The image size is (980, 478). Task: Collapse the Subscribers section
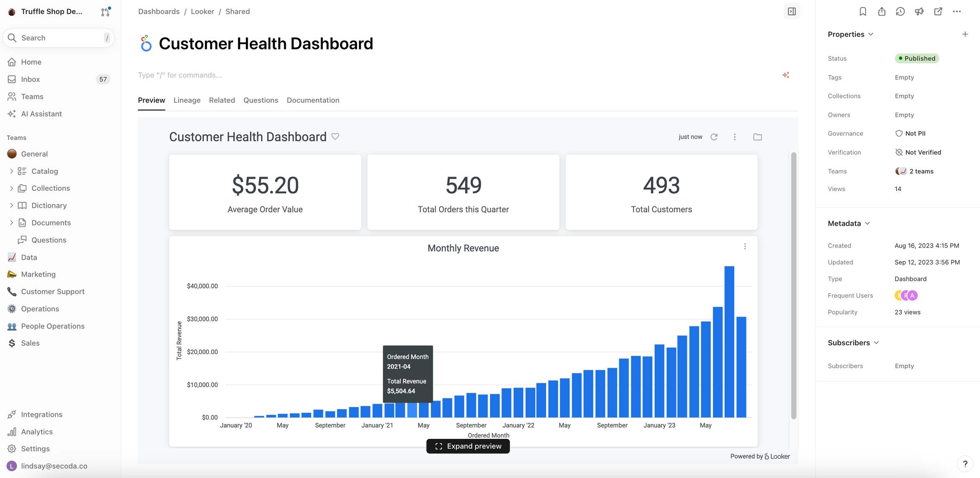coord(876,343)
